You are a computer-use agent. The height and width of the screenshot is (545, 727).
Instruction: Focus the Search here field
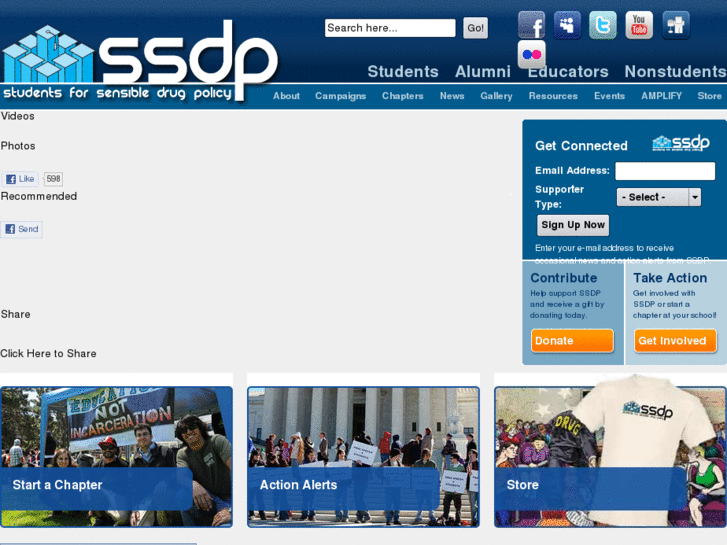pos(390,28)
